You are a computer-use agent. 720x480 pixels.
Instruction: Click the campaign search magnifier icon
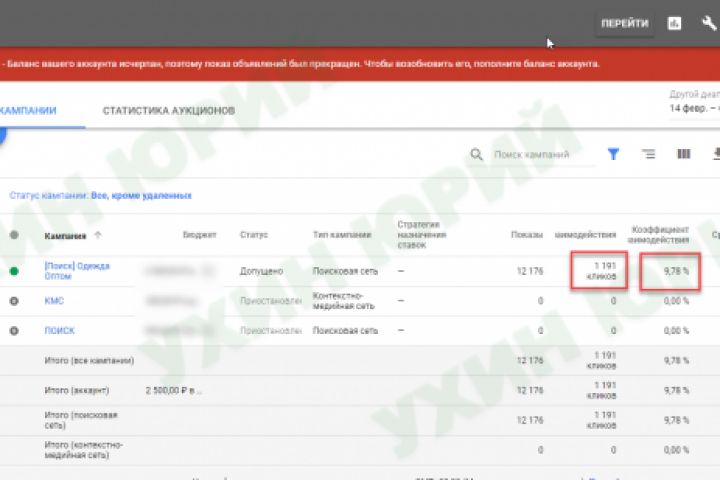pos(476,154)
